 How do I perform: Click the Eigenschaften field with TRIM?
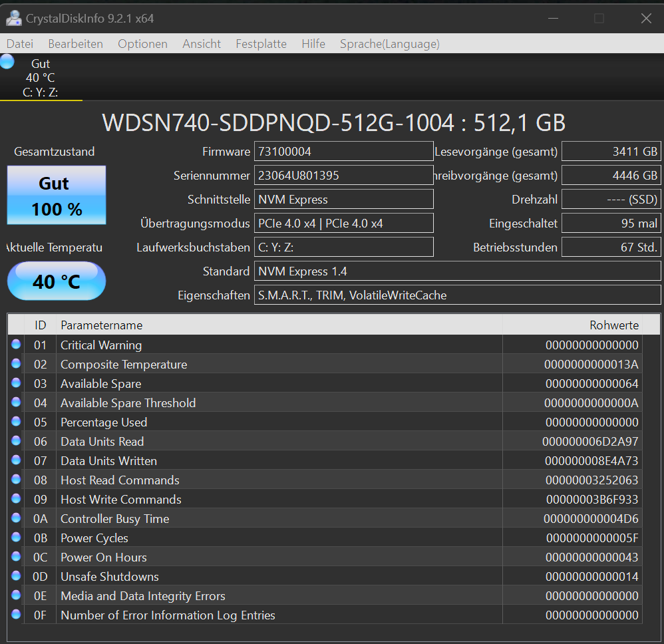coord(457,295)
